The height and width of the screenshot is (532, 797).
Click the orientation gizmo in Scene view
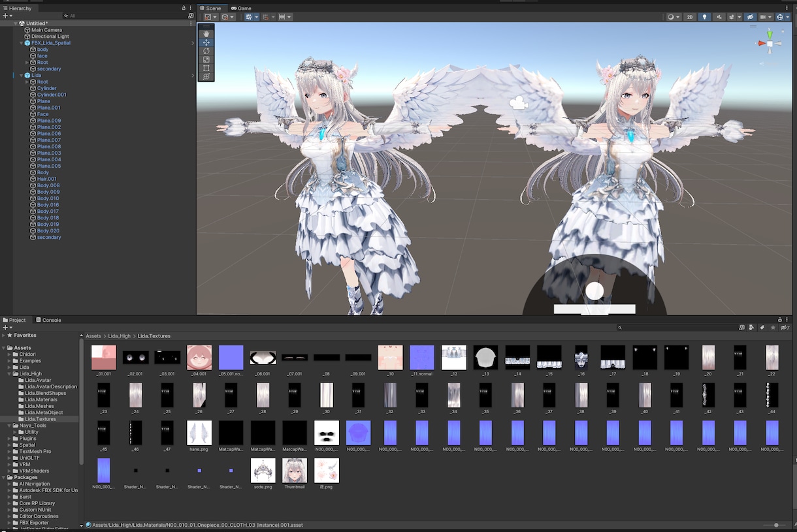tap(770, 43)
